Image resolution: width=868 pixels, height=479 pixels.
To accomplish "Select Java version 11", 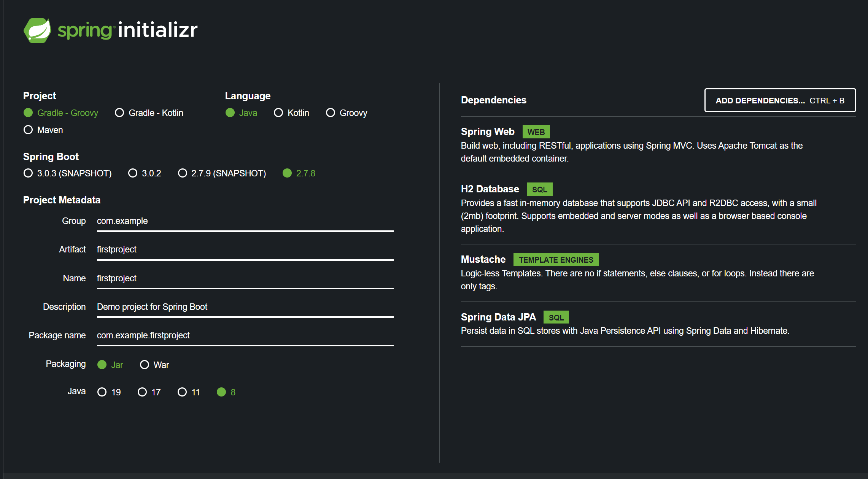I will (x=182, y=392).
